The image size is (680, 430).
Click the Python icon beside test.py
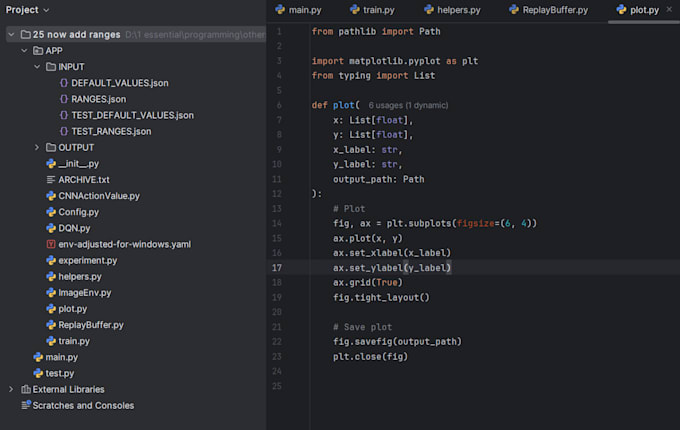coord(38,373)
